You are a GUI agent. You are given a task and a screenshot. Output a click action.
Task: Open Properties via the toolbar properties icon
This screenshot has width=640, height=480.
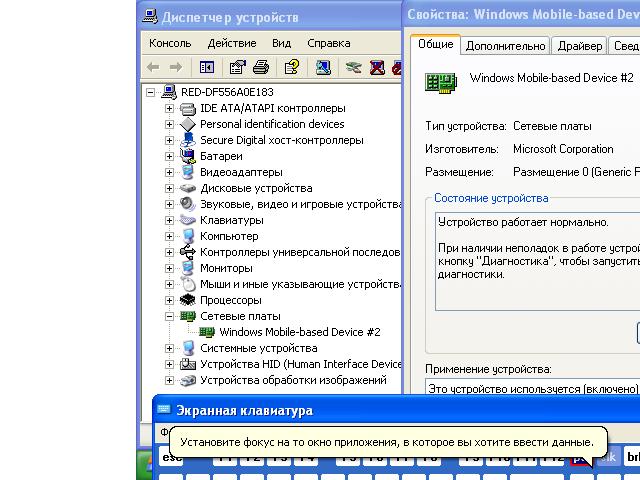pyautogui.click(x=238, y=67)
